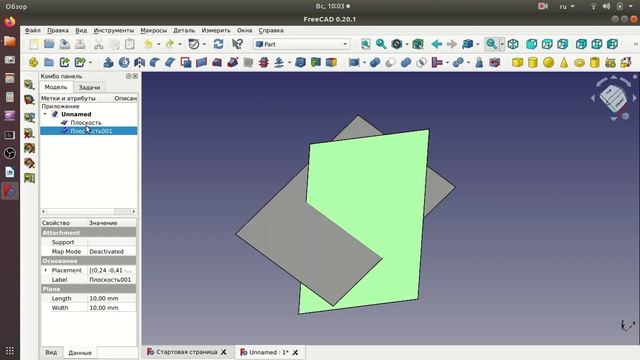Select the Loft tool

point(217,62)
